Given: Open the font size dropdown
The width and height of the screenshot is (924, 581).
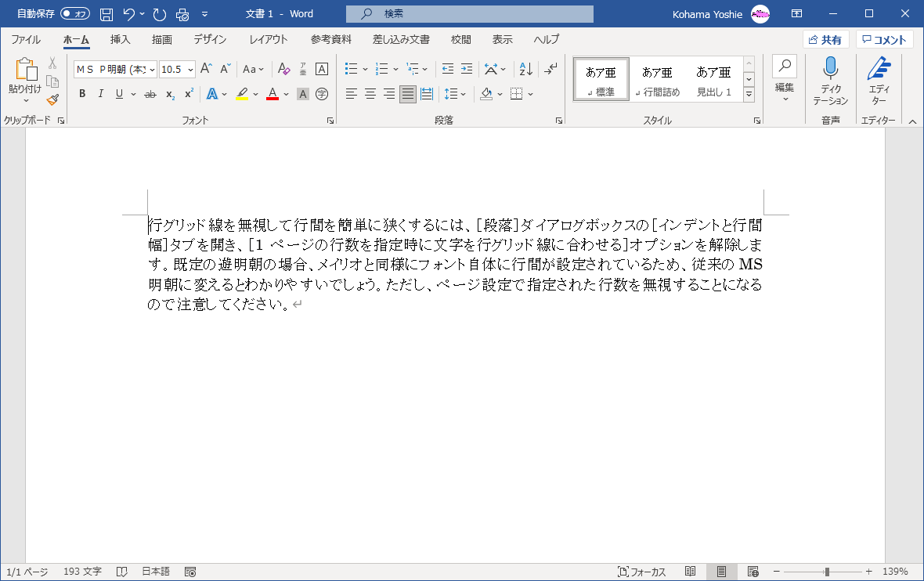Looking at the screenshot, I should (x=190, y=69).
